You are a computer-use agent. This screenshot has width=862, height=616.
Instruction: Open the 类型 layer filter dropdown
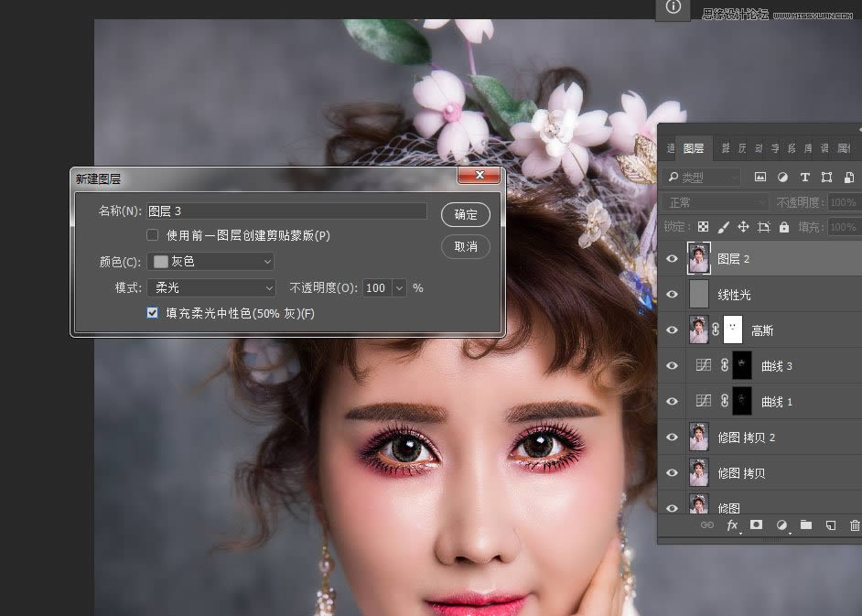[x=703, y=177]
